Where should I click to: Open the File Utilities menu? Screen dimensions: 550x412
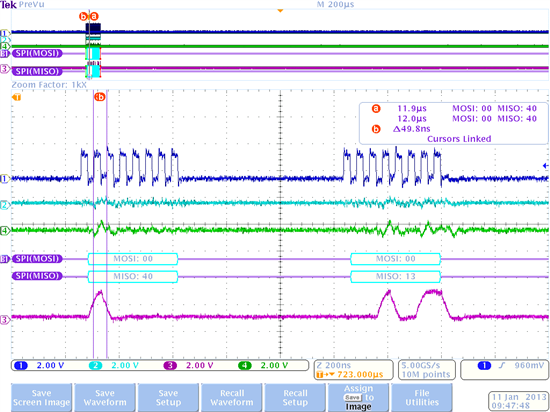click(422, 398)
